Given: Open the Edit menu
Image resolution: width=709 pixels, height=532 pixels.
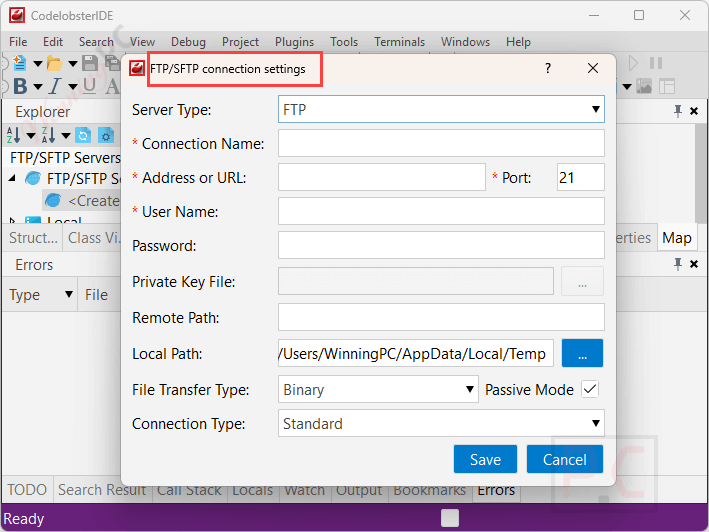Looking at the screenshot, I should coord(53,42).
